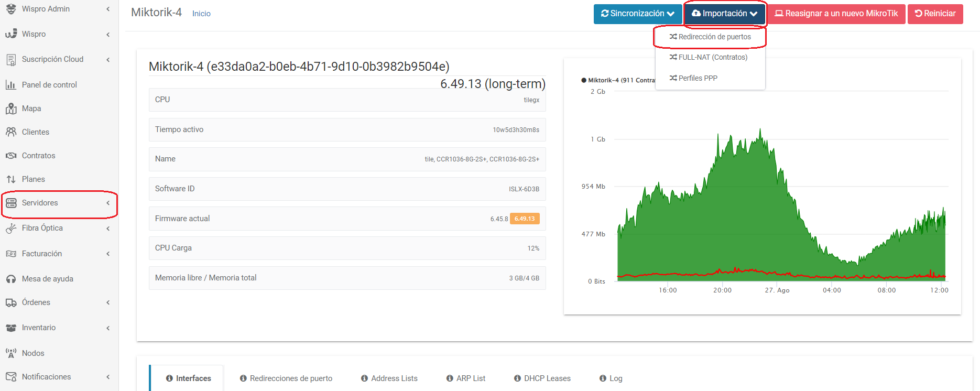The image size is (980, 391).
Task: Click the Tiempo activo value 10w5d3h30m8s
Action: pyautogui.click(x=516, y=130)
